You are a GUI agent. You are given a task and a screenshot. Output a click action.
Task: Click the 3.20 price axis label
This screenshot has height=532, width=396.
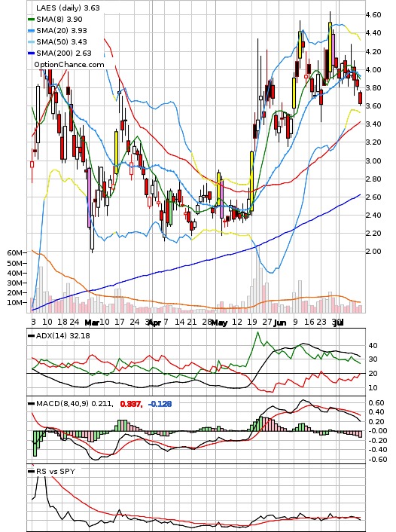click(373, 142)
